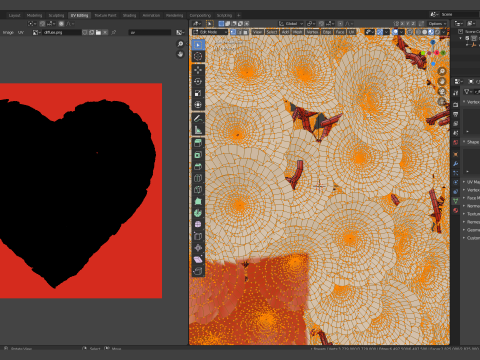The image size is (480, 360).
Task: Select the Edge Slide tool
Action: pyautogui.click(x=198, y=236)
